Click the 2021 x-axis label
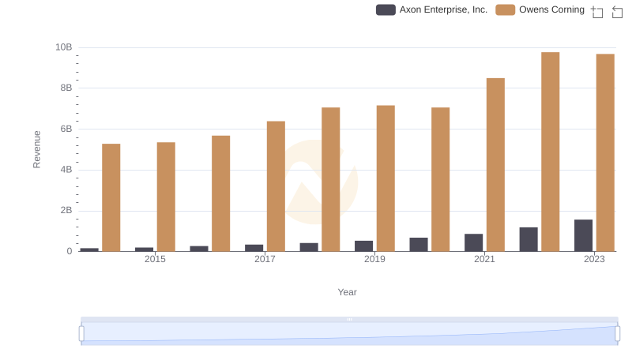632x364 pixels. [484, 259]
